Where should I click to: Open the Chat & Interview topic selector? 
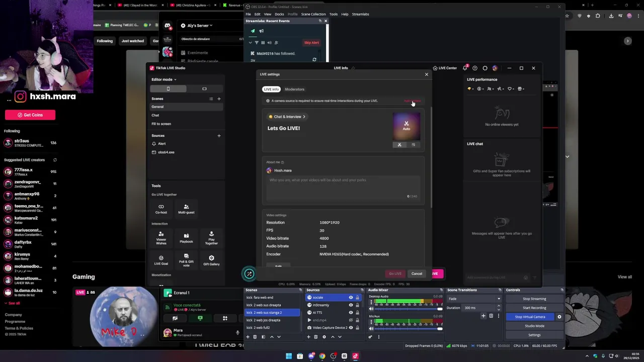(x=287, y=117)
